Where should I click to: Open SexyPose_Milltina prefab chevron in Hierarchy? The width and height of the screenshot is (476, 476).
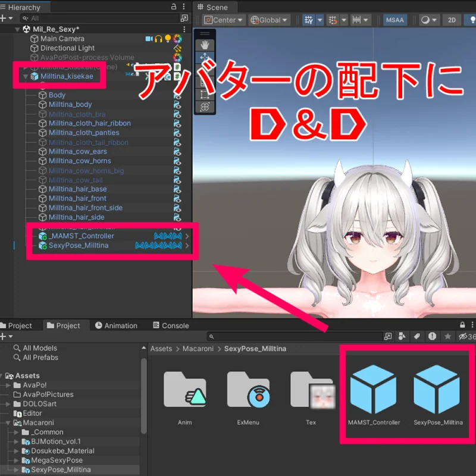(187, 246)
